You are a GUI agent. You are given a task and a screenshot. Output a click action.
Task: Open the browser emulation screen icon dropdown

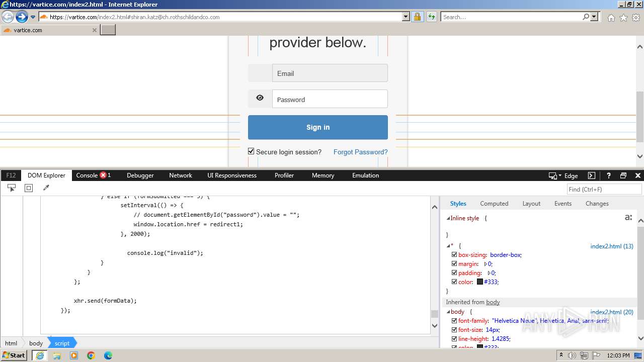coord(555,175)
